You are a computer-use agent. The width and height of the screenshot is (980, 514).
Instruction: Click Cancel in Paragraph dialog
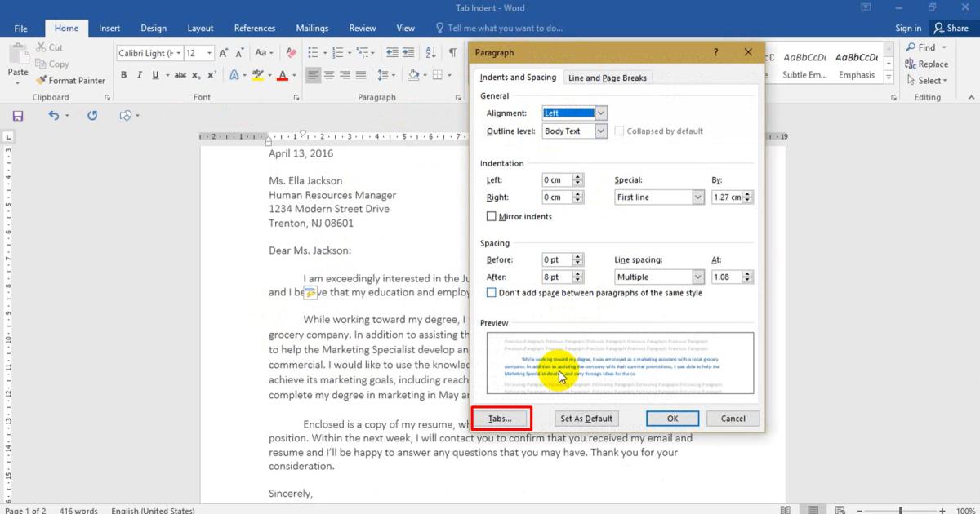[x=733, y=419]
